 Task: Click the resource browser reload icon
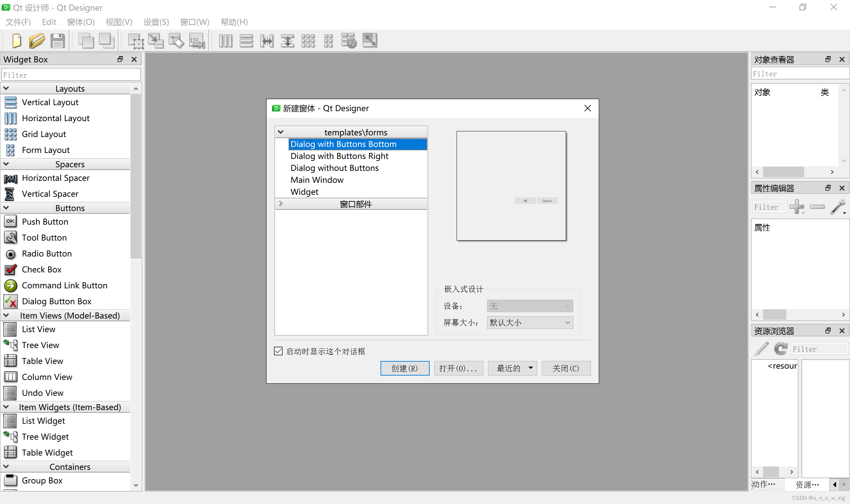[781, 349]
